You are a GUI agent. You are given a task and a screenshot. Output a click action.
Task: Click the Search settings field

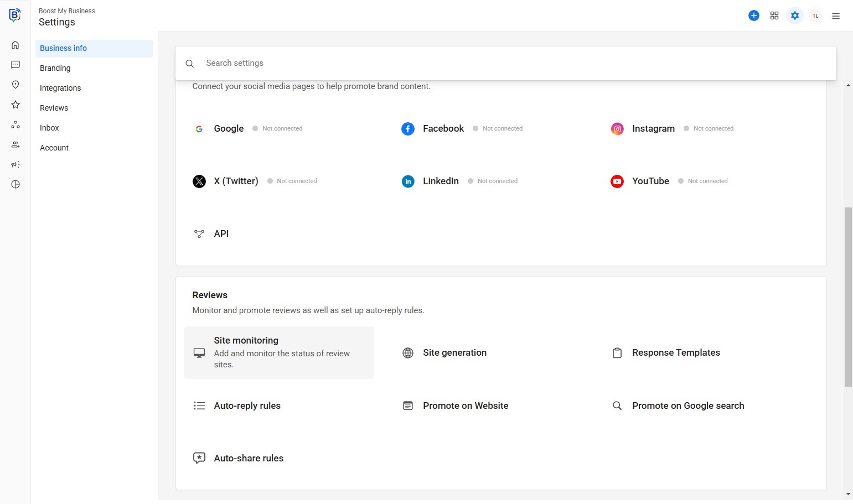click(x=509, y=63)
